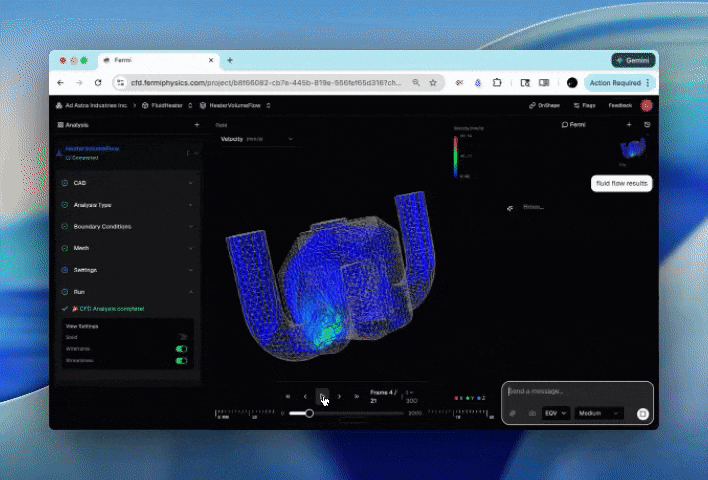Open chat history icon in Fermi panel
This screenshot has width=708, height=480.
click(647, 125)
